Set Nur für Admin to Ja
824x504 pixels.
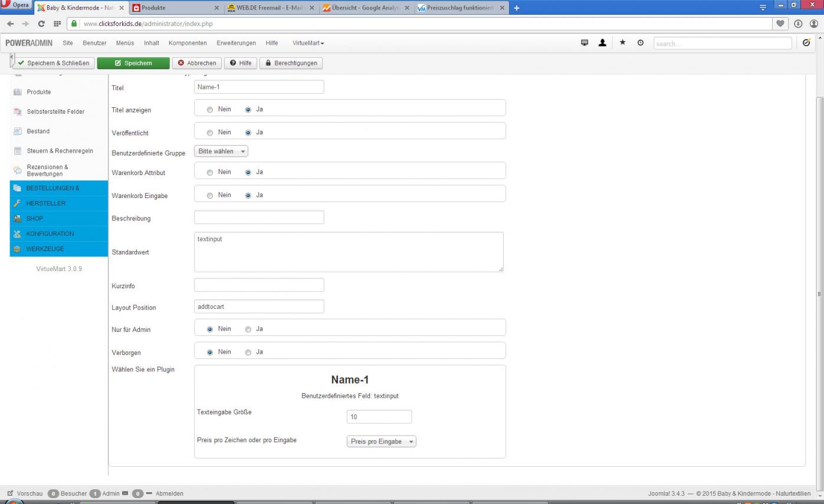pos(248,330)
